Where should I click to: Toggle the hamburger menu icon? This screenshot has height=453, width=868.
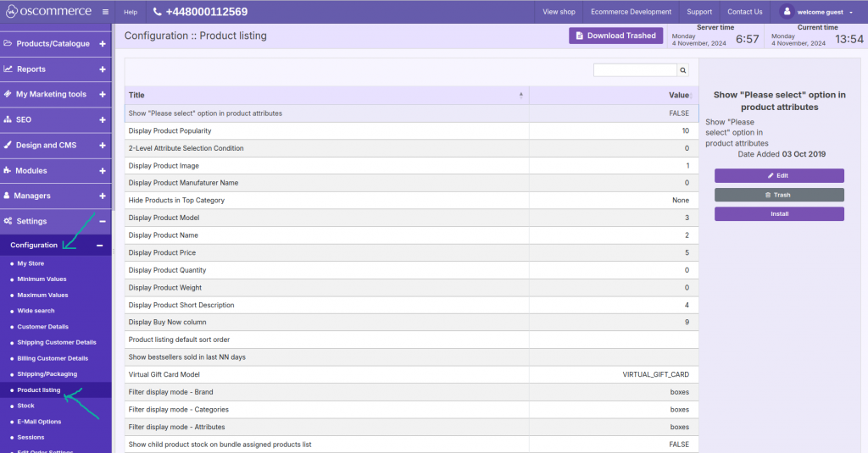pos(105,12)
